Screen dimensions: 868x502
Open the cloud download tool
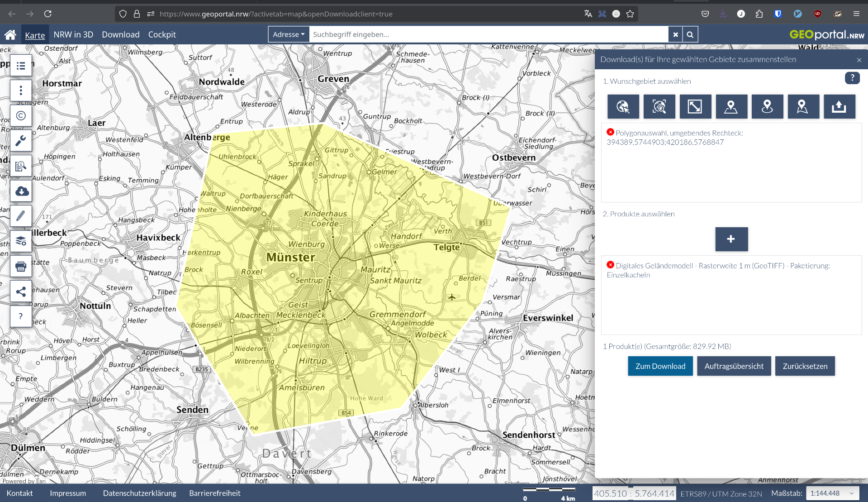[21, 191]
